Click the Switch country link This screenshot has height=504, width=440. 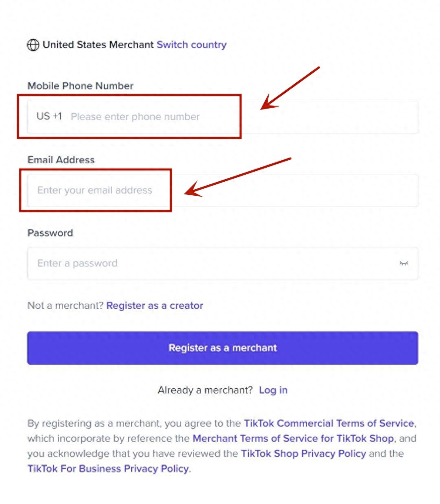pyautogui.click(x=192, y=45)
